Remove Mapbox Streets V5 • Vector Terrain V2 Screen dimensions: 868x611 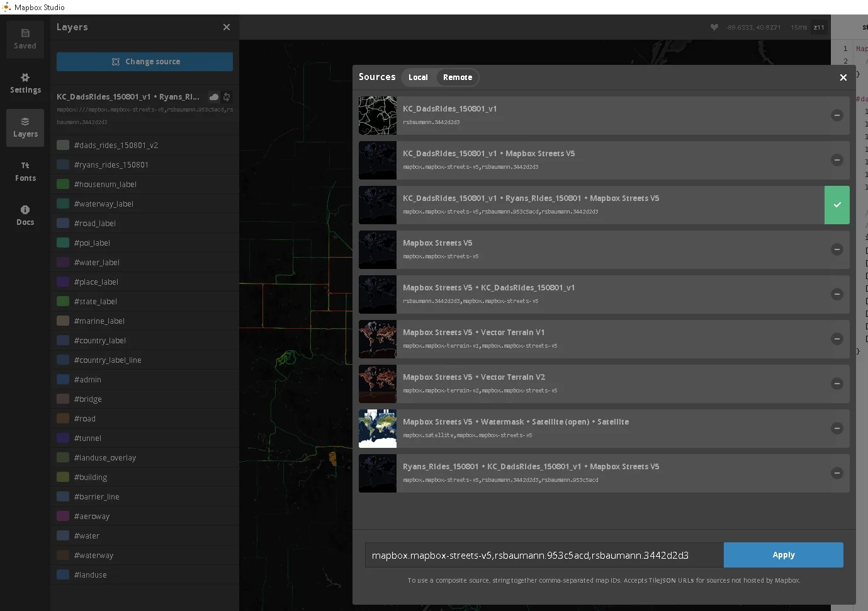click(x=837, y=384)
